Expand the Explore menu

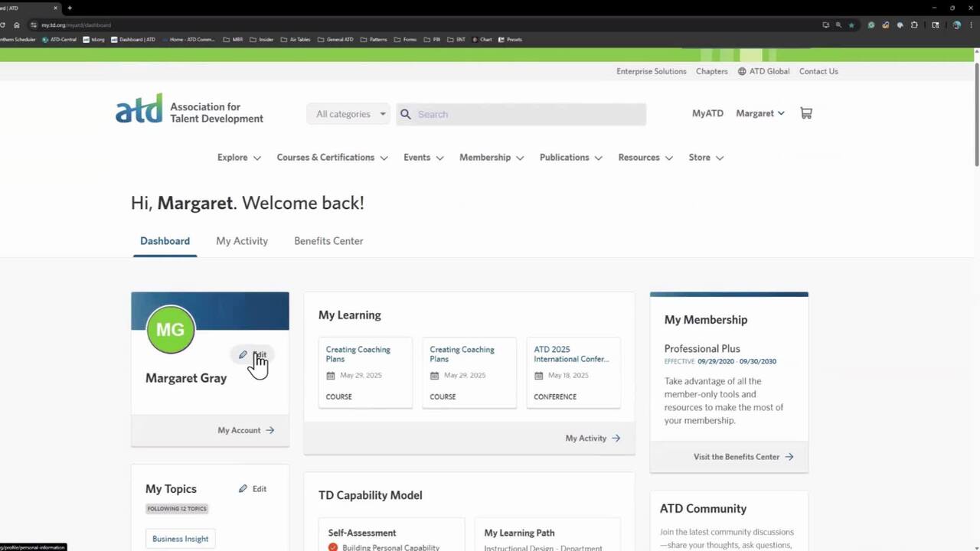239,158
